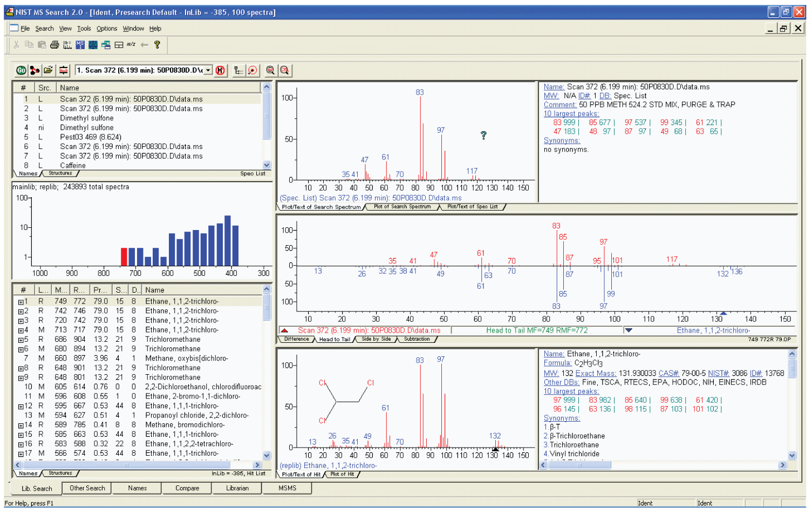Open the Scan 372 spectrum dropdown

click(208, 70)
